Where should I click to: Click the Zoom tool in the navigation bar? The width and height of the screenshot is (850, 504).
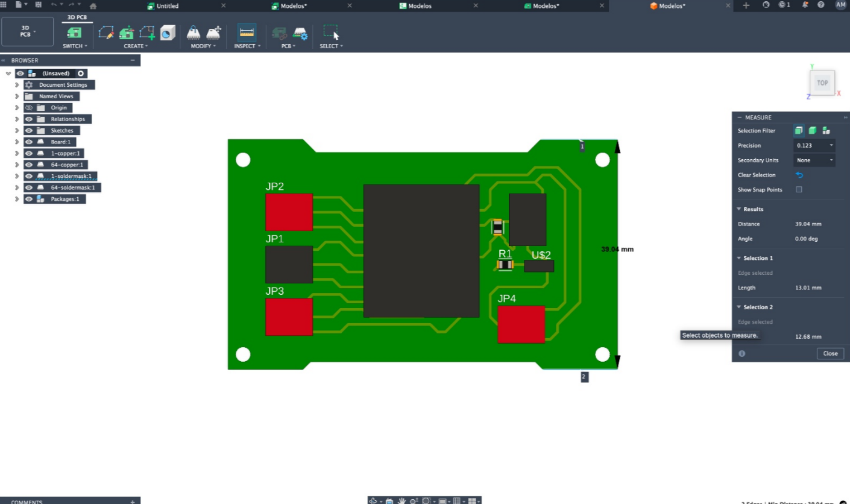click(414, 500)
